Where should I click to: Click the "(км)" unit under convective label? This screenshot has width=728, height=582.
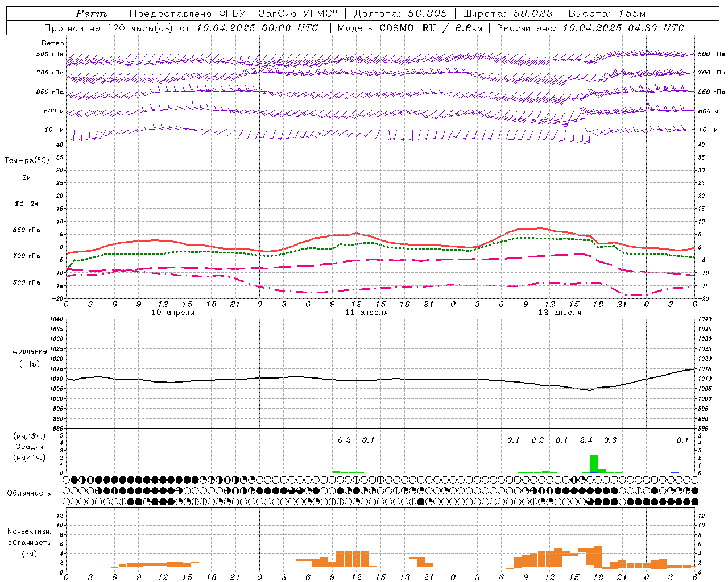pos(30,554)
